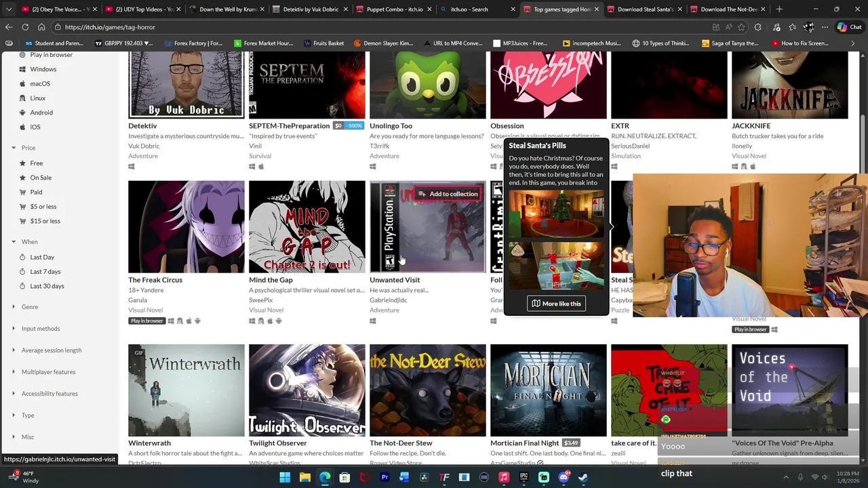Click Play in browser under Freak Circus

point(146,321)
